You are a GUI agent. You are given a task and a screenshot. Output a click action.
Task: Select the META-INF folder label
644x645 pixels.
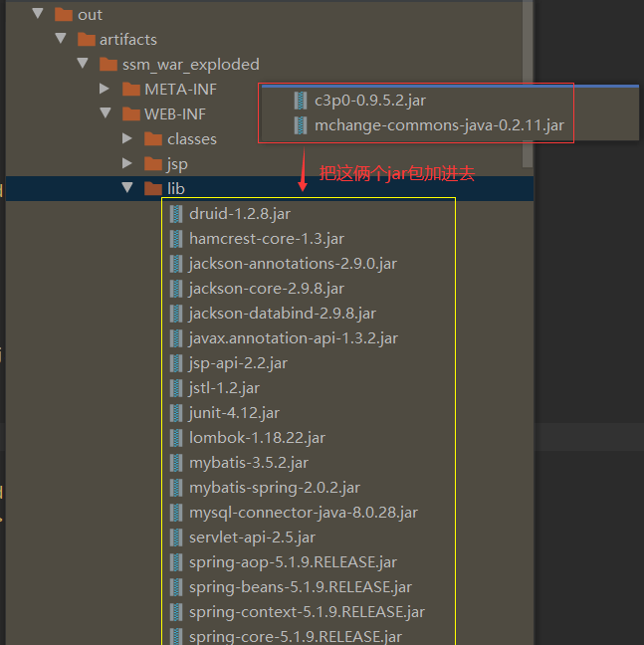[x=180, y=90]
